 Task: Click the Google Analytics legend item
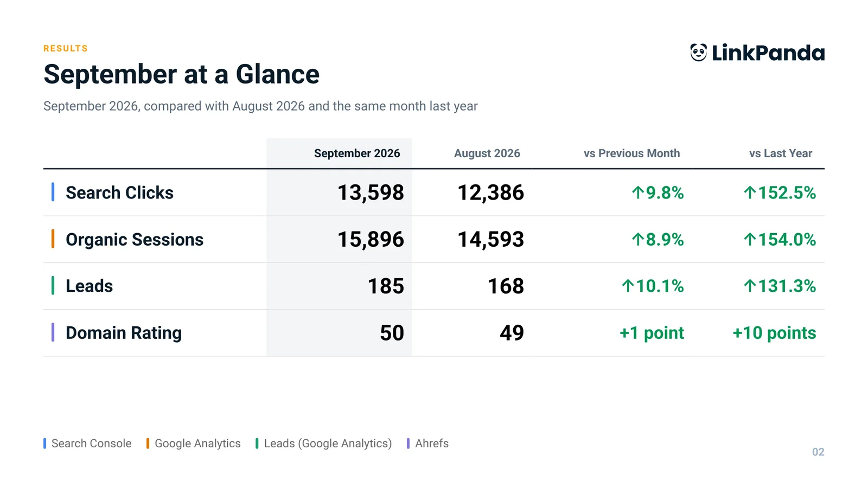(x=193, y=444)
